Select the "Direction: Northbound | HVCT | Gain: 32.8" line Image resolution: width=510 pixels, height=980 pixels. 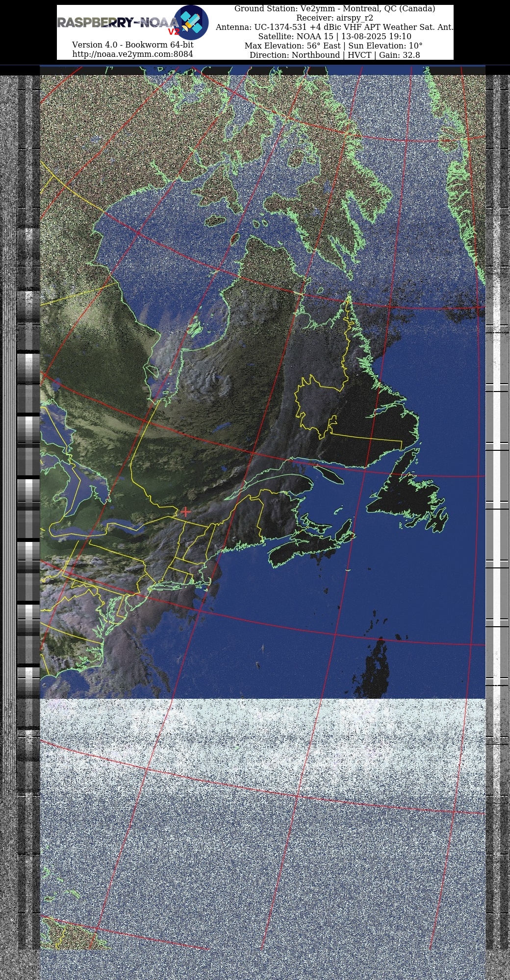point(335,55)
